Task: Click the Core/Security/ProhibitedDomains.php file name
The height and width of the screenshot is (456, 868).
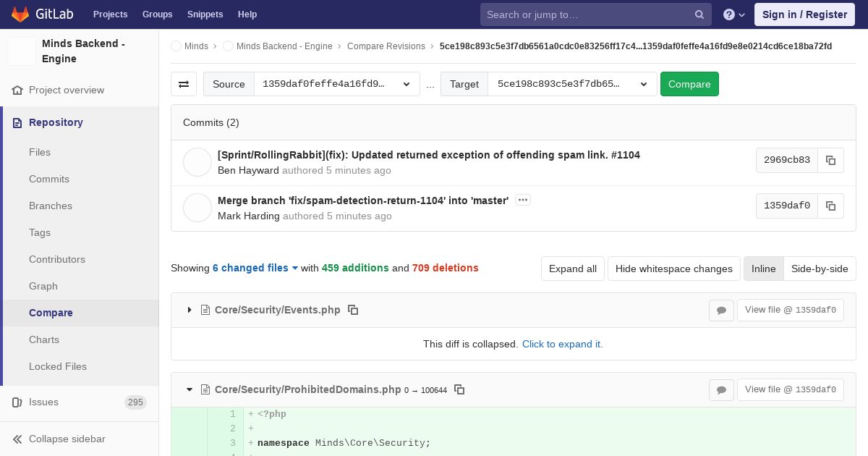Action: [x=308, y=389]
